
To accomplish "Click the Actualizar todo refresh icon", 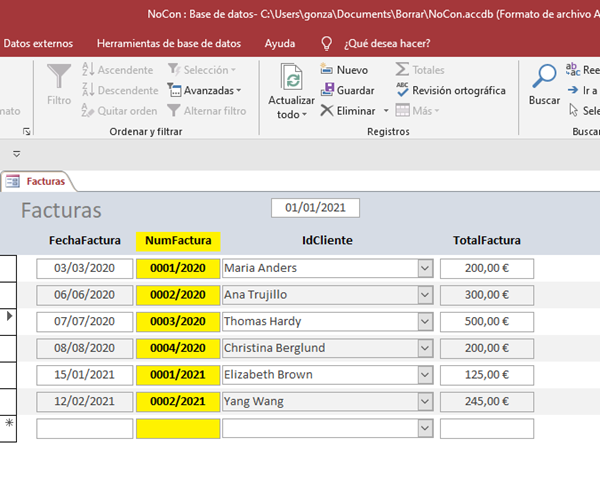I will pos(291,79).
